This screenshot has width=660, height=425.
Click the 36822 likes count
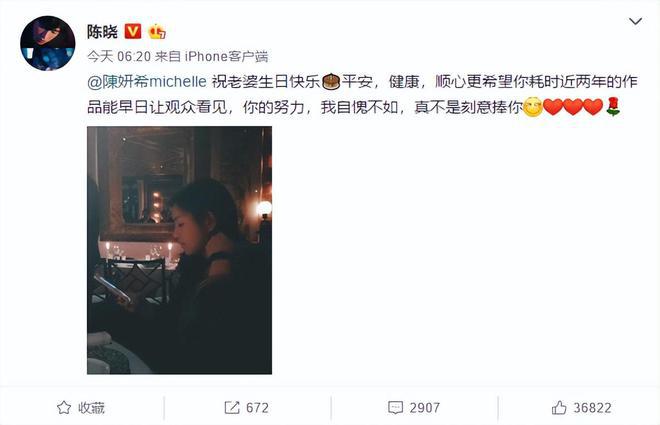[x=592, y=408]
